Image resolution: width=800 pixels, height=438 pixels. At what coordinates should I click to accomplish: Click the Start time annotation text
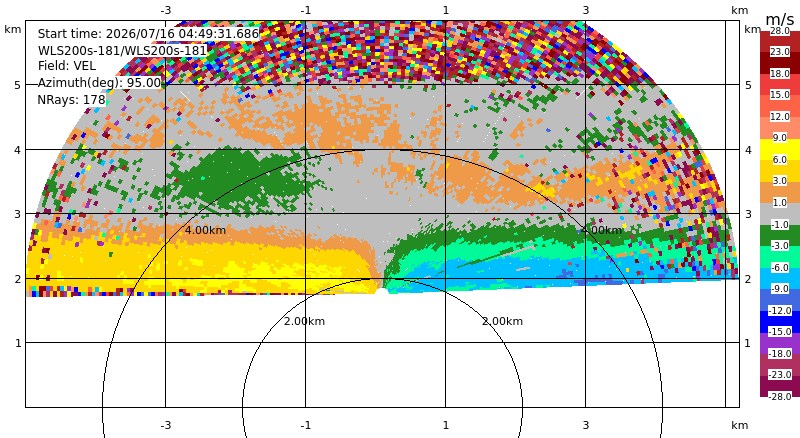(148, 34)
